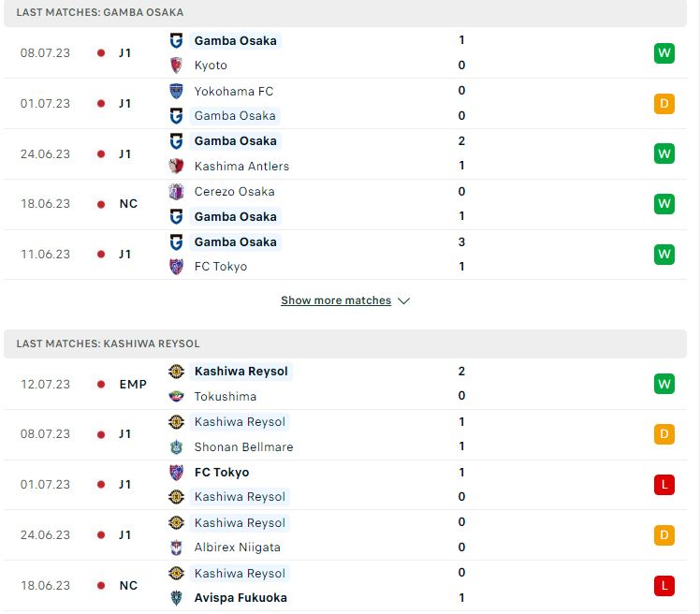Expand Show more matches chevron
Viewport: 700px width, 614px height.
coord(403,300)
